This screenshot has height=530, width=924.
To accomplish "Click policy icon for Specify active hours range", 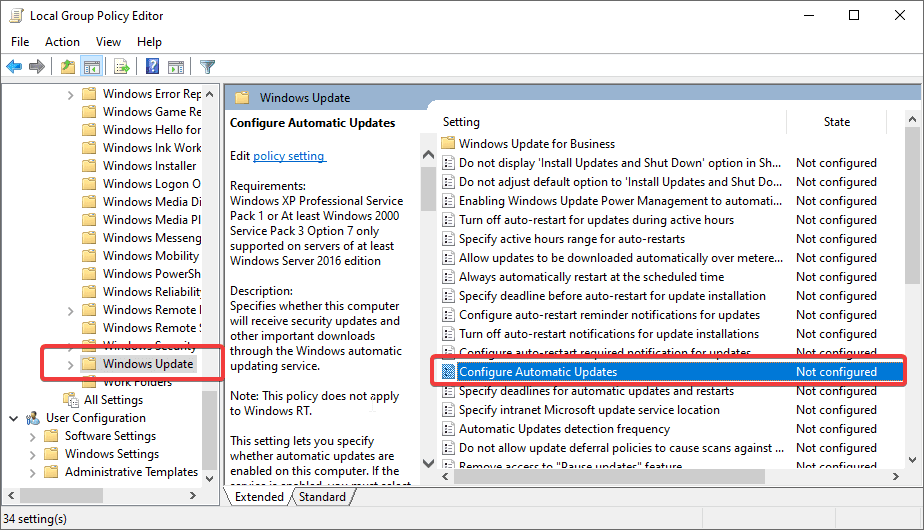I will point(448,239).
